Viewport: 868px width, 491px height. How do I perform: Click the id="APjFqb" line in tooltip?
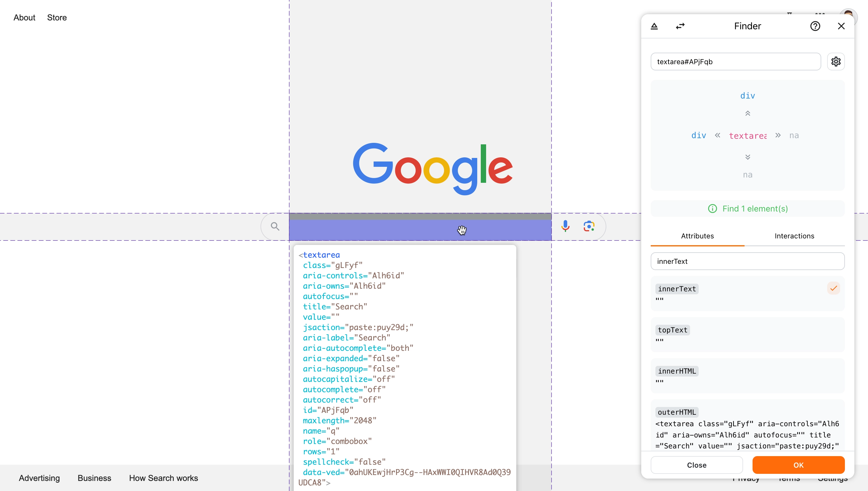pyautogui.click(x=328, y=410)
